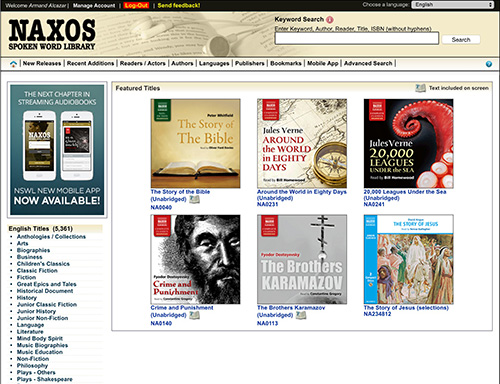Open the Authors menu

(182, 63)
